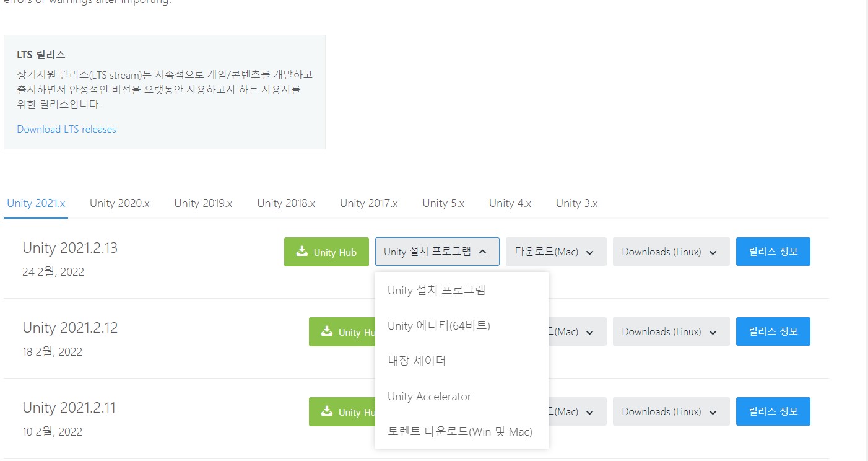Click the Unity 2021.2.12 version title
Viewport: 868px width, 461px height.
pyautogui.click(x=70, y=328)
